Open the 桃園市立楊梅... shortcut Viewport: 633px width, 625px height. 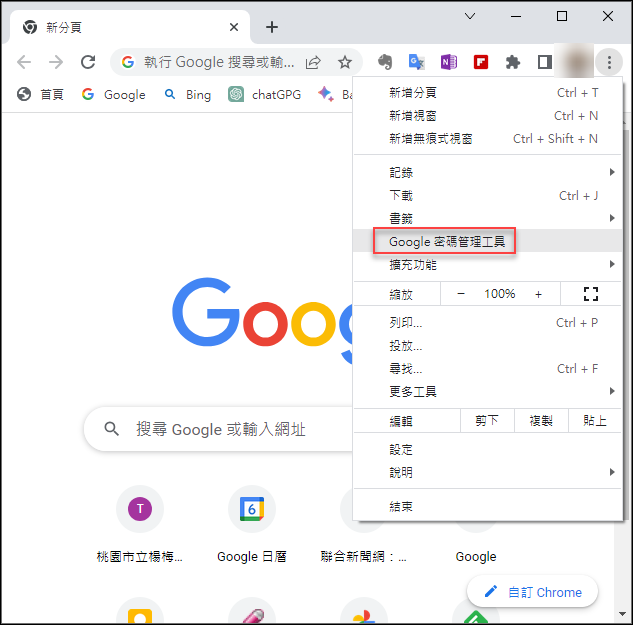(x=140, y=524)
